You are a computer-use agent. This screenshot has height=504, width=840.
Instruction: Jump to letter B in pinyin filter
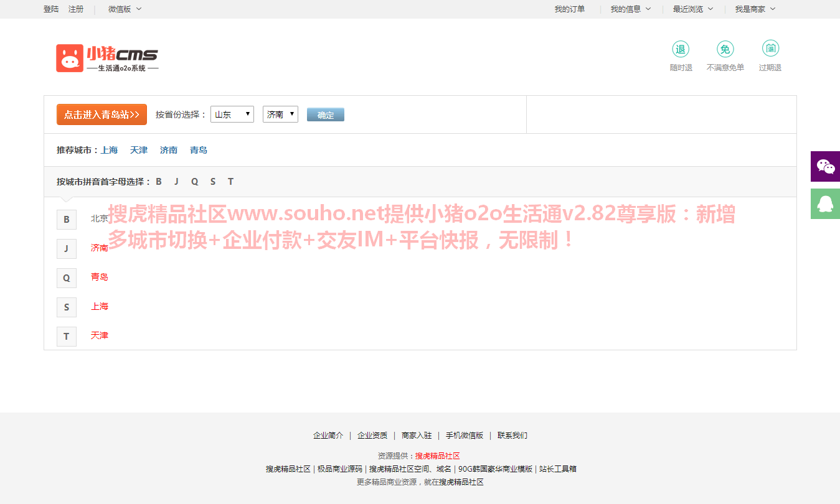click(x=159, y=182)
